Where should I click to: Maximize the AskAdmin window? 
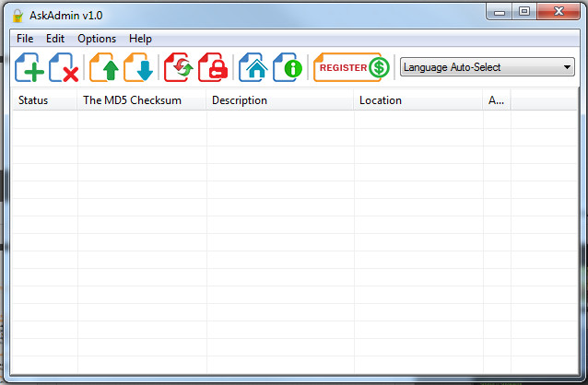pos(524,12)
